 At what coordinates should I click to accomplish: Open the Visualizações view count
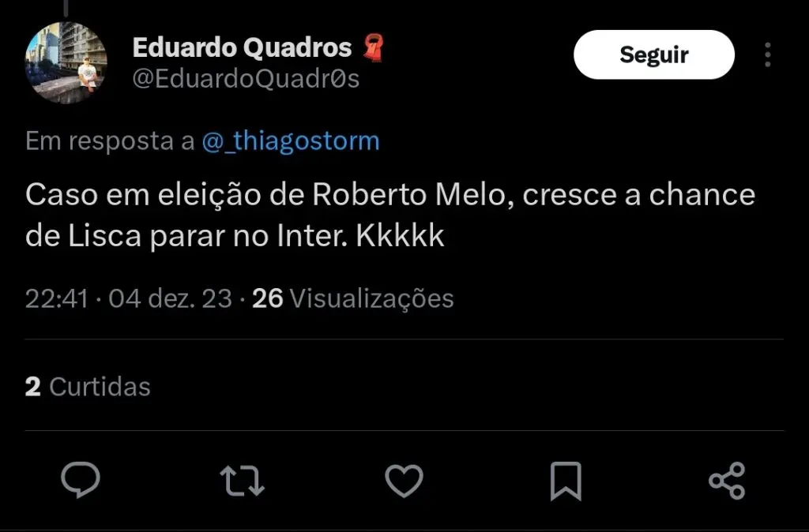click(x=371, y=298)
